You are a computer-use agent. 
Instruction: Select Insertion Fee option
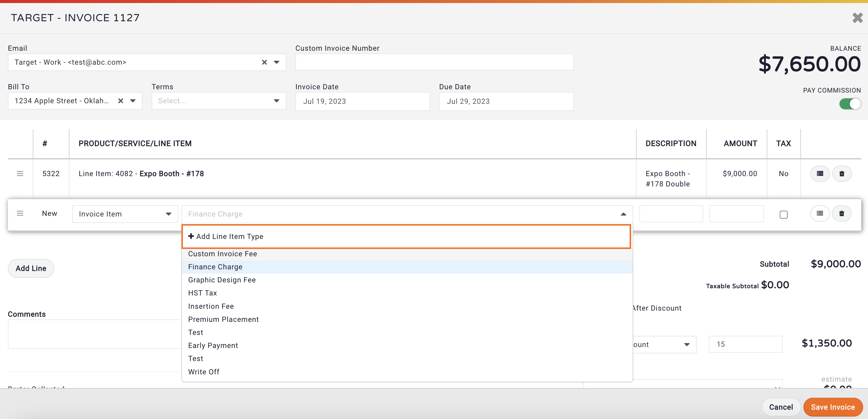[x=407, y=306]
